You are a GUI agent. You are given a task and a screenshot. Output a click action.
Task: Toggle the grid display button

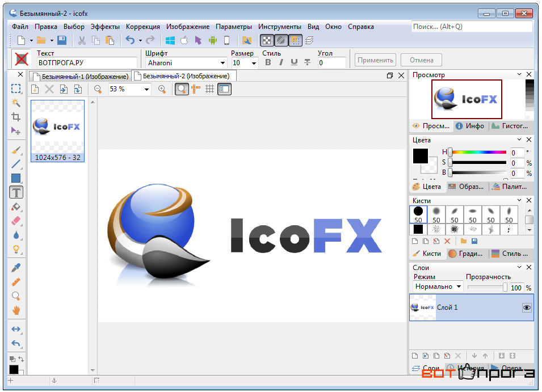tap(209, 89)
